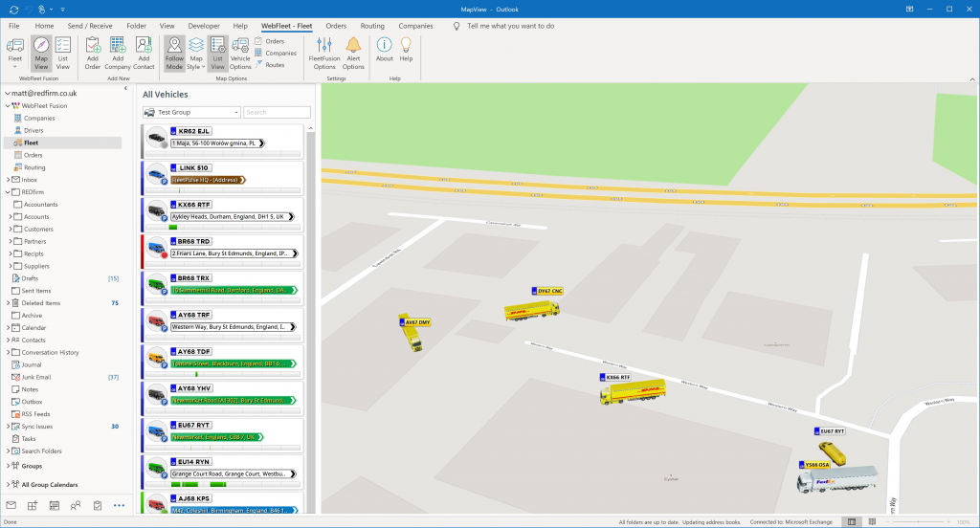Select the Drivers folder in sidebar
Screen dimensions: 980x528
coord(33,130)
